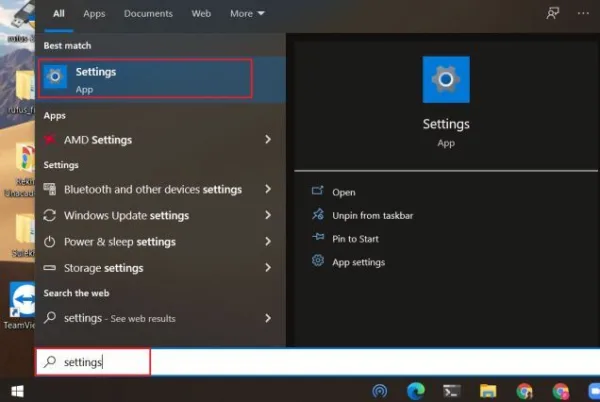600x402 pixels.
Task: Open the terminal app from taskbar
Action: coord(452,391)
